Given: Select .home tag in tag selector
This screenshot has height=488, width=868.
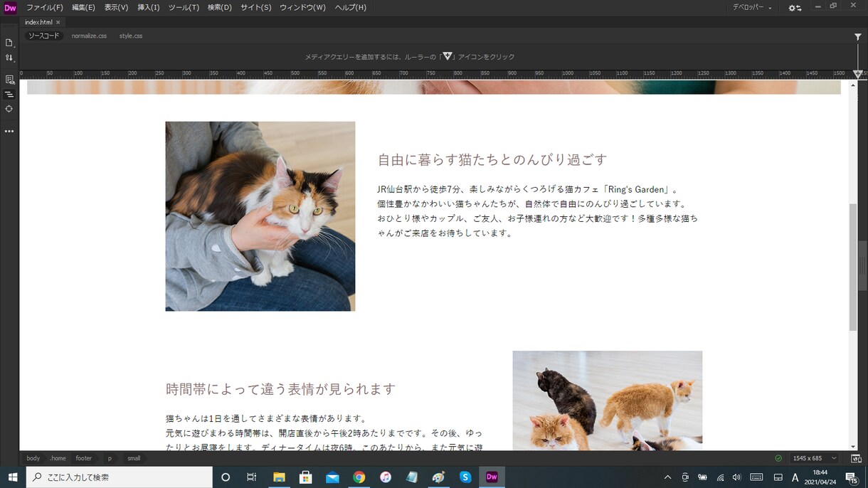Looking at the screenshot, I should tap(58, 459).
